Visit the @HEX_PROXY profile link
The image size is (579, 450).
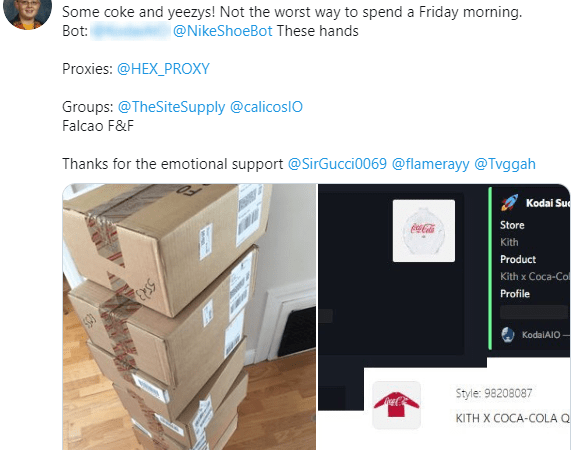pos(163,69)
